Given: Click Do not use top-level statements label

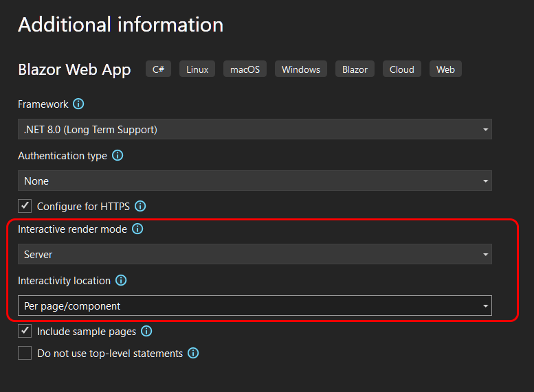Looking at the screenshot, I should pyautogui.click(x=110, y=354).
